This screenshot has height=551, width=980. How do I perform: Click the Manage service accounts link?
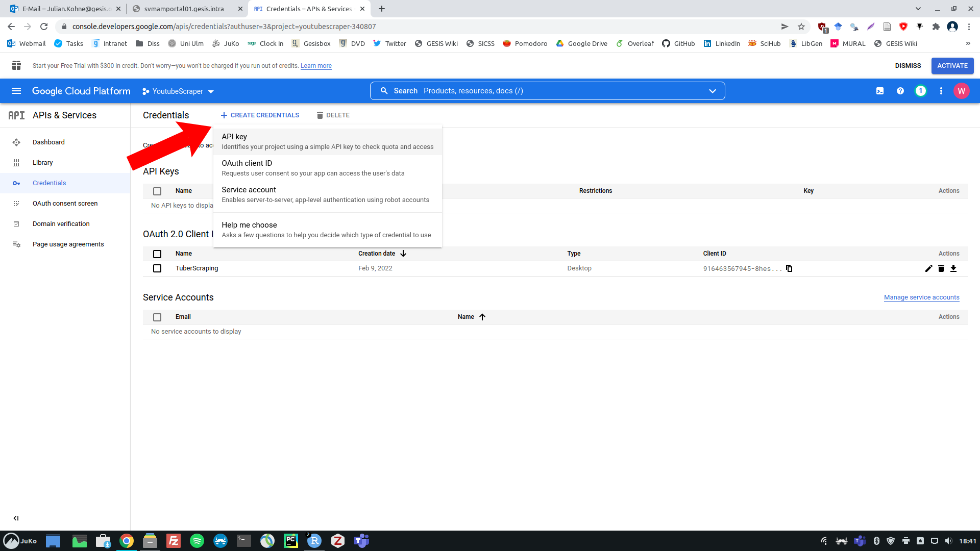(x=921, y=297)
